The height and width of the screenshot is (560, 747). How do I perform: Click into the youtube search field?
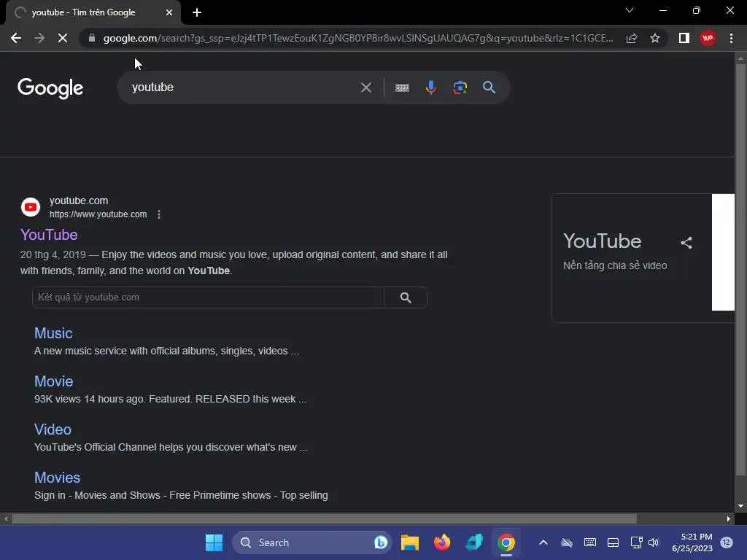tap(241, 87)
